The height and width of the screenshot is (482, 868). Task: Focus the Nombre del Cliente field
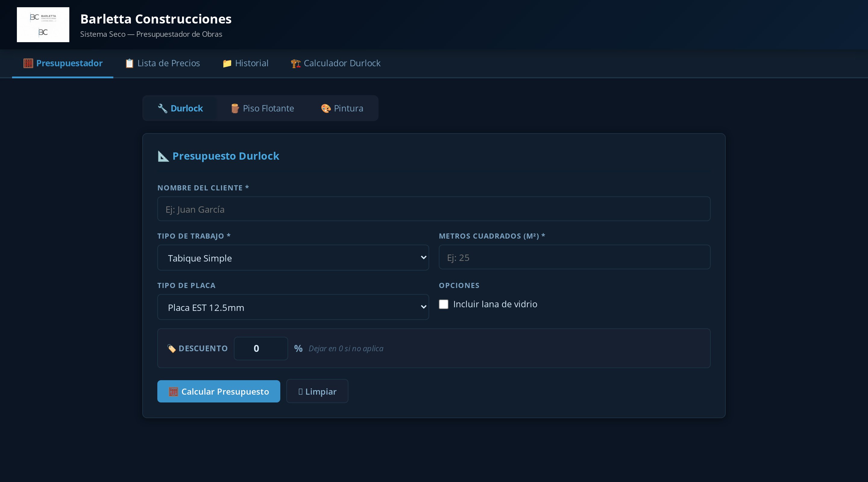tap(434, 209)
